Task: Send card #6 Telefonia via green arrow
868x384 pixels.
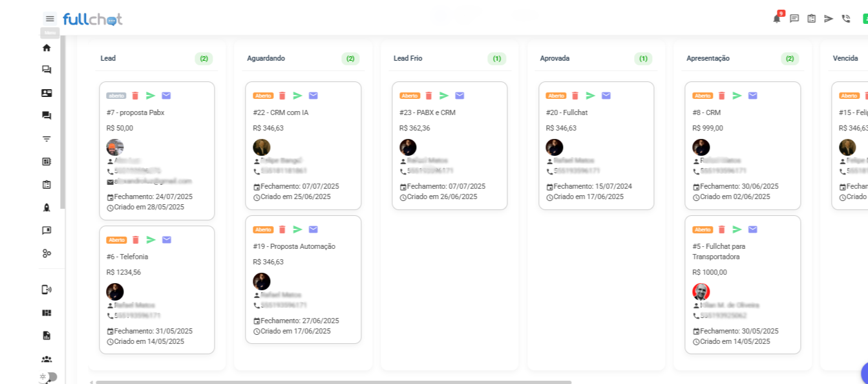Action: point(151,240)
